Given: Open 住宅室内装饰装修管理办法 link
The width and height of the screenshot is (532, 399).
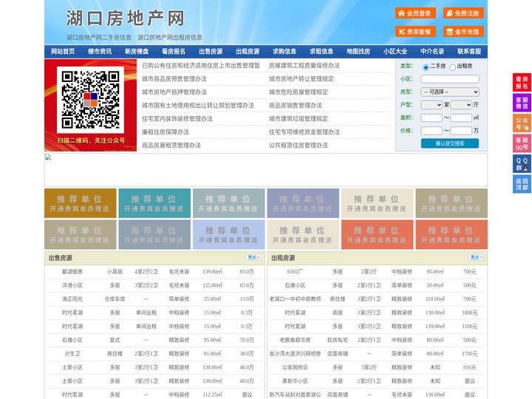Looking at the screenshot, I should tap(177, 119).
